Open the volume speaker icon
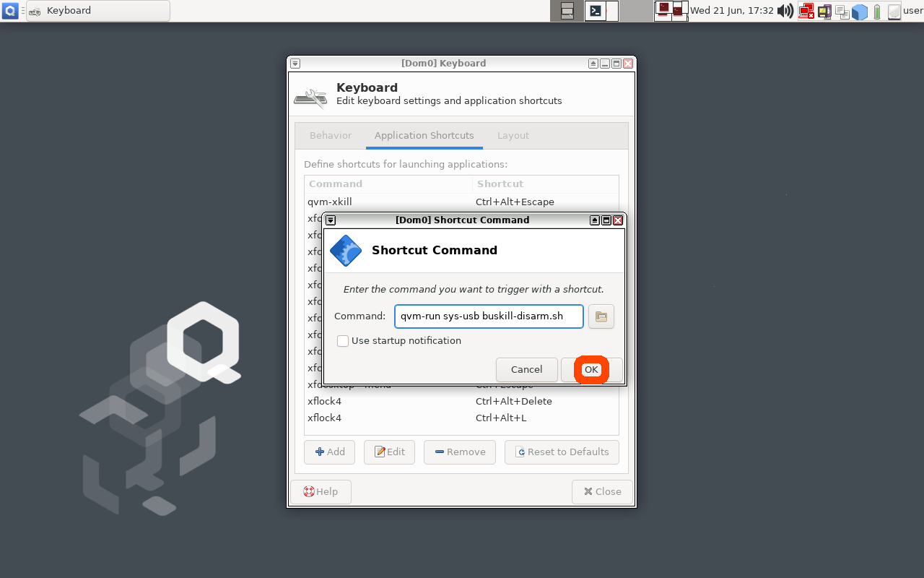Screen dimensions: 924x578 click(785, 11)
